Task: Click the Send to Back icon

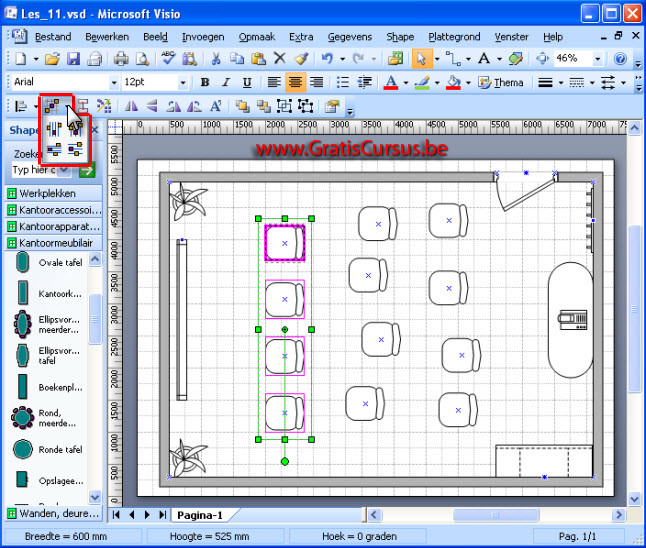Action: pos(264,106)
